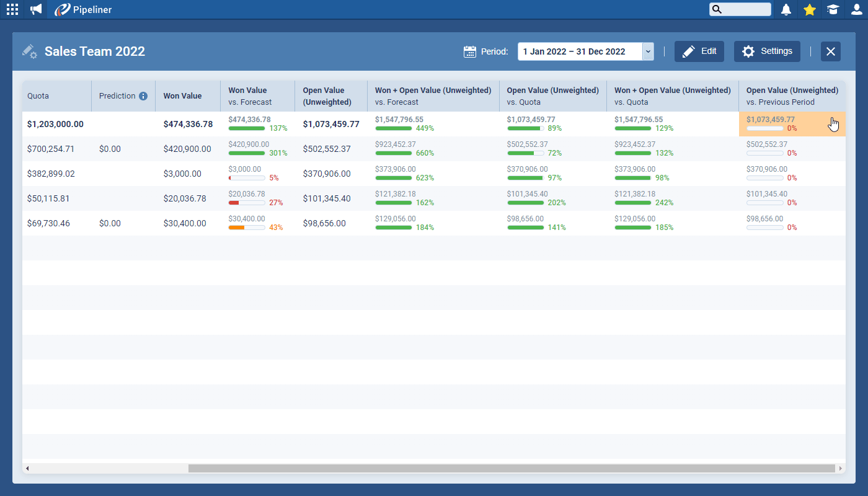This screenshot has width=868, height=496.
Task: Click the 137% progress bar in Won Value vs Forecast
Action: point(247,128)
